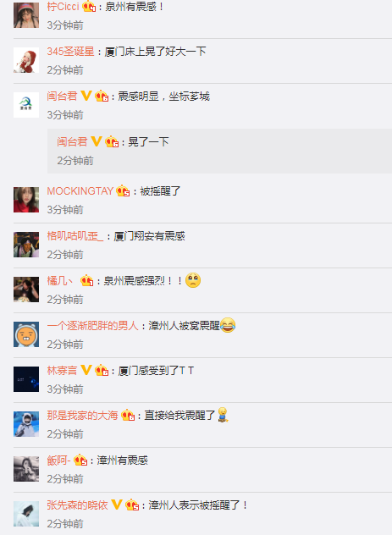Click the crown badge beside 飯阿-
The height and width of the screenshot is (535, 392).
point(80,461)
